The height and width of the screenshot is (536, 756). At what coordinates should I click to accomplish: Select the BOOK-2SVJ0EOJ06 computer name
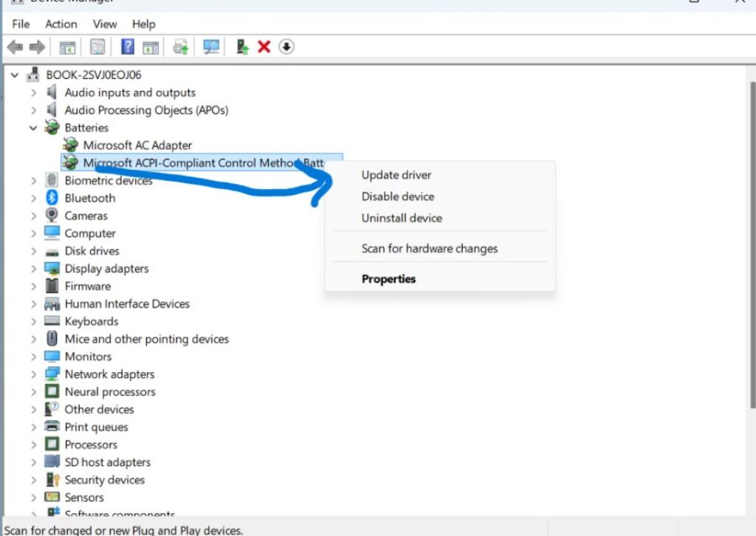point(94,75)
